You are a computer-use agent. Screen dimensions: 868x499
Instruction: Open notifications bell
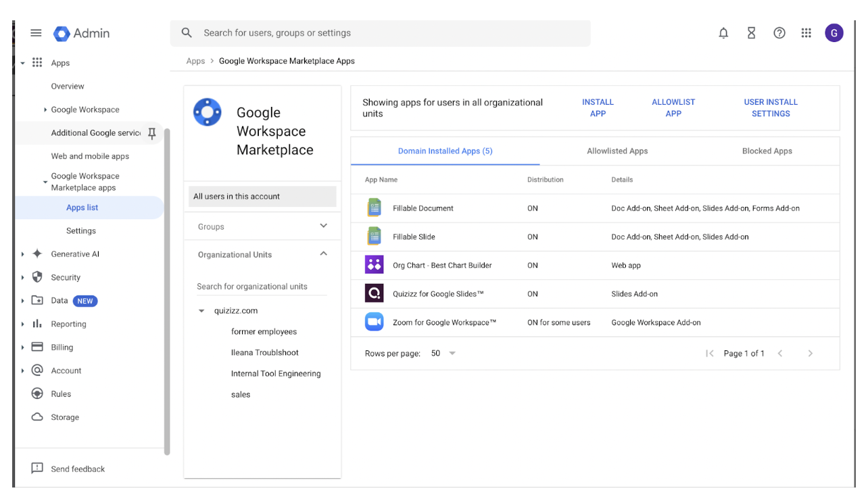[723, 33]
